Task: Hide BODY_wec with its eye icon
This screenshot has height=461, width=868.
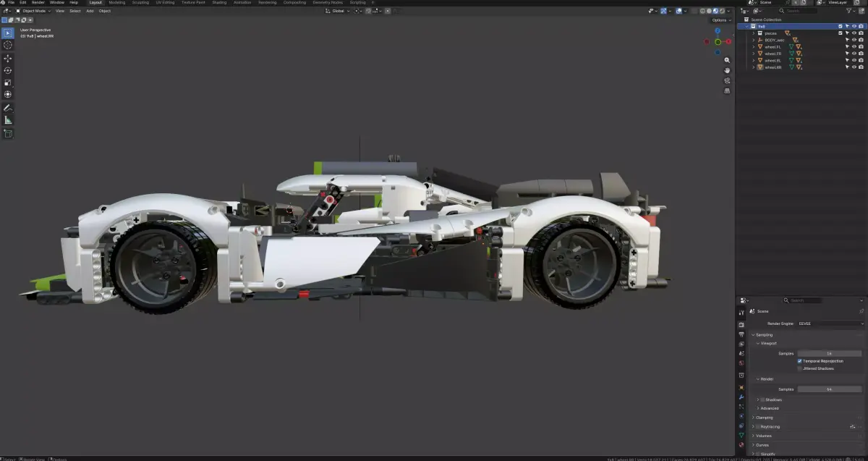Action: pos(854,40)
